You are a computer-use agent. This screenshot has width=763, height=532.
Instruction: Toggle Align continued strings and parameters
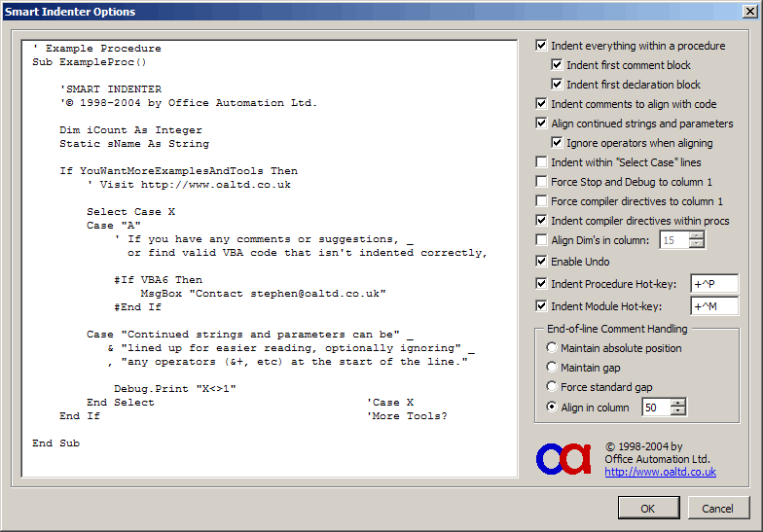[x=541, y=123]
